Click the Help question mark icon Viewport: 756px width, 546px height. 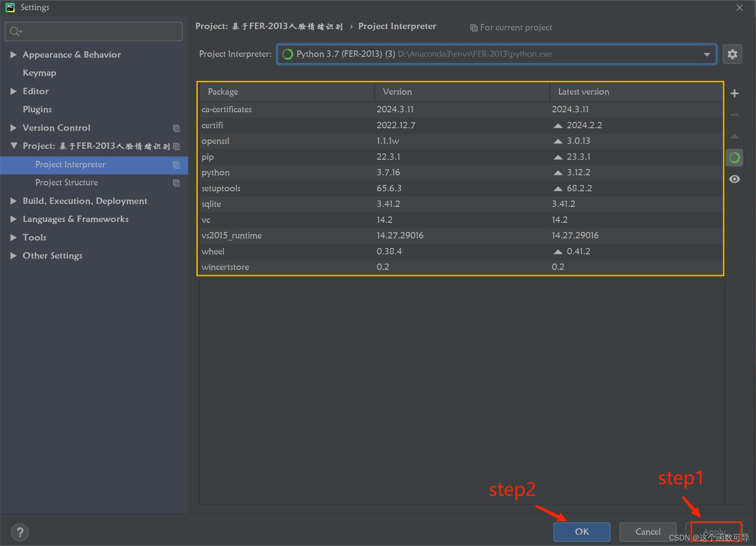(20, 532)
